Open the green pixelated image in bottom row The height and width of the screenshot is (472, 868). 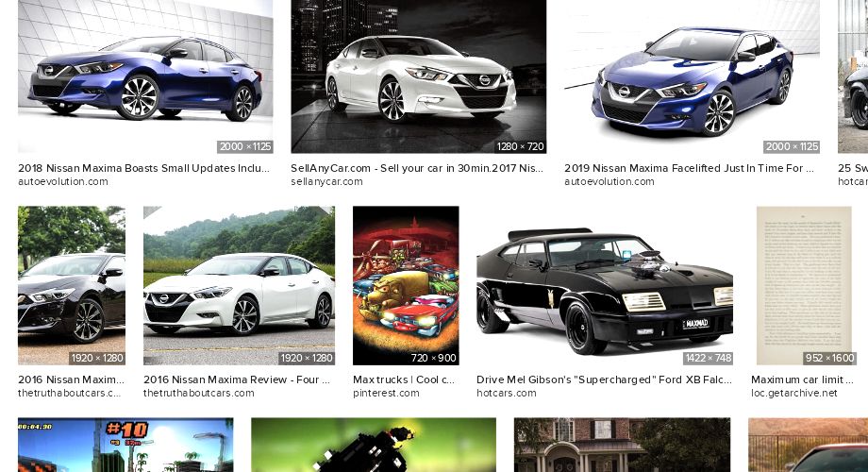(x=374, y=446)
